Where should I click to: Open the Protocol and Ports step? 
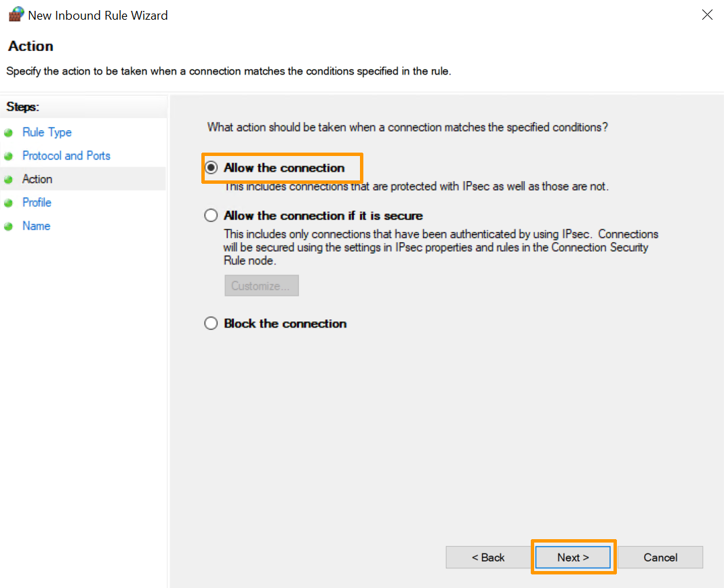tap(66, 155)
